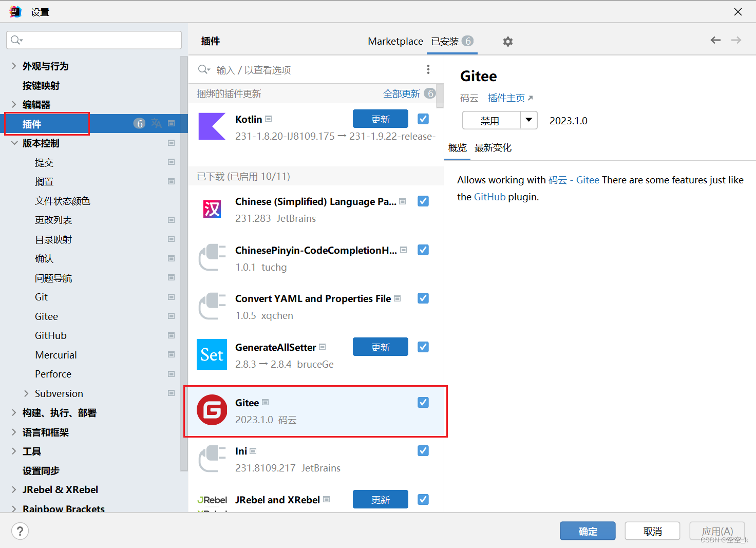Open the plugin list kebab menu

coord(428,69)
